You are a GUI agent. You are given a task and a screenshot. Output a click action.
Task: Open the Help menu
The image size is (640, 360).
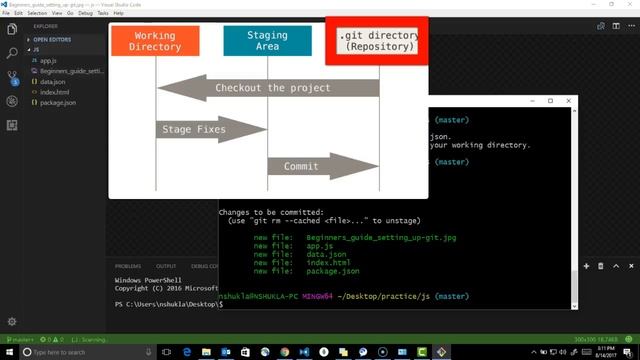tap(118, 13)
